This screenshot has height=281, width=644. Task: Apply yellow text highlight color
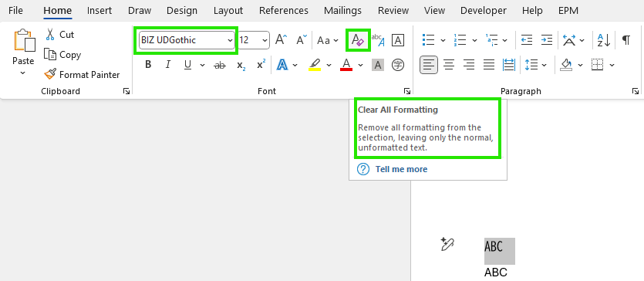click(x=315, y=65)
